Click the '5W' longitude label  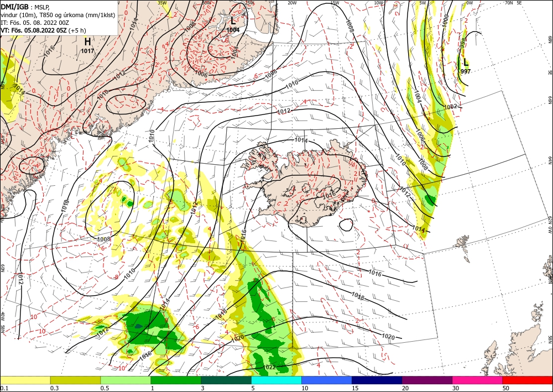pyautogui.click(x=422, y=3)
